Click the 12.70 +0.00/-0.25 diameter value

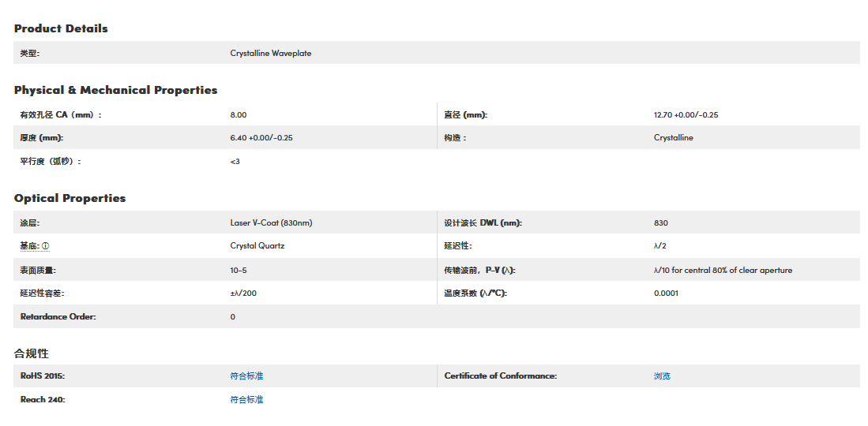(686, 115)
